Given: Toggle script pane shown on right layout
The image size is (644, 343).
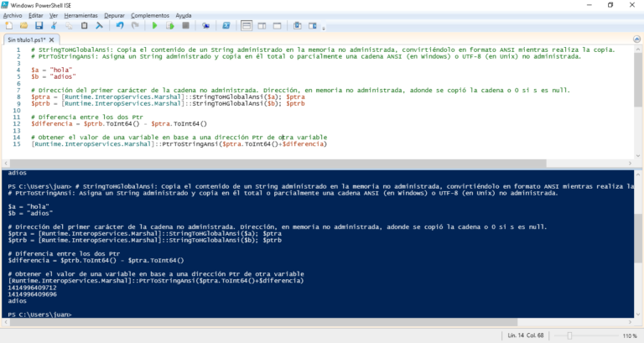Looking at the screenshot, I should [x=262, y=25].
